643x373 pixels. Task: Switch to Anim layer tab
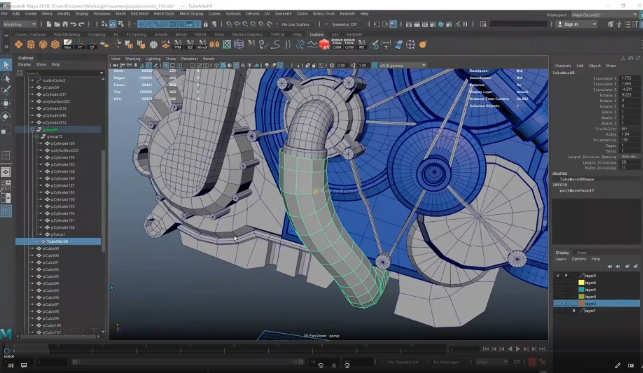coord(581,252)
